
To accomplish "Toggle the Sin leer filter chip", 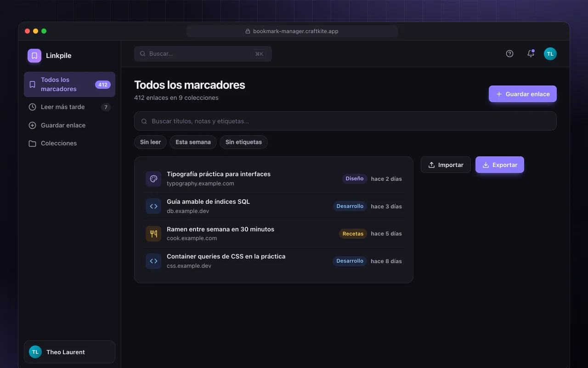I will (150, 142).
